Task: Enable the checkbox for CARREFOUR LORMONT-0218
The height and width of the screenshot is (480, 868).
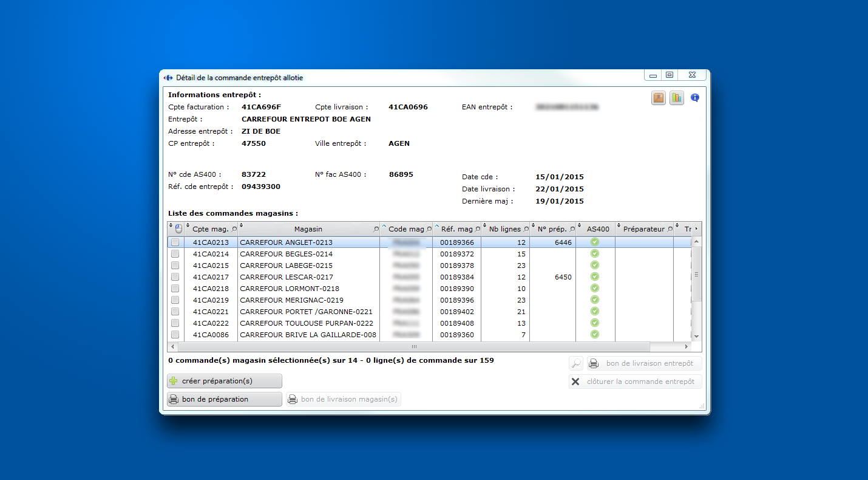Action: coord(175,289)
